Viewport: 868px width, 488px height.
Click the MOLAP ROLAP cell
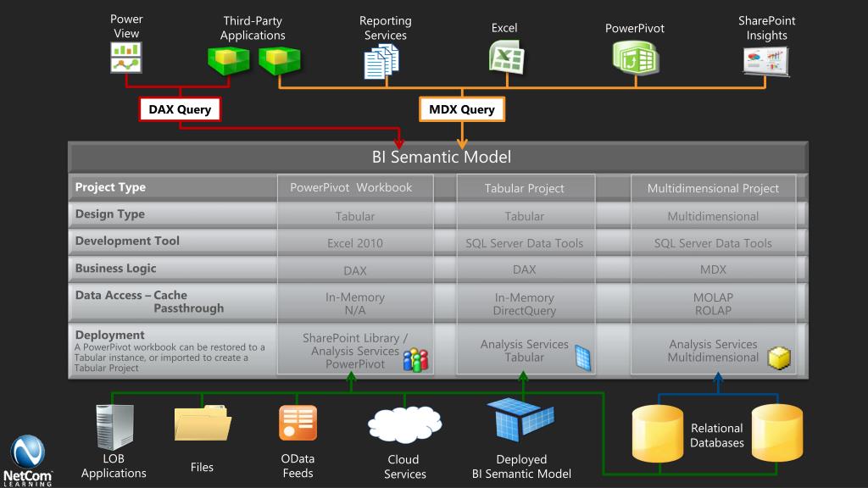pos(714,304)
